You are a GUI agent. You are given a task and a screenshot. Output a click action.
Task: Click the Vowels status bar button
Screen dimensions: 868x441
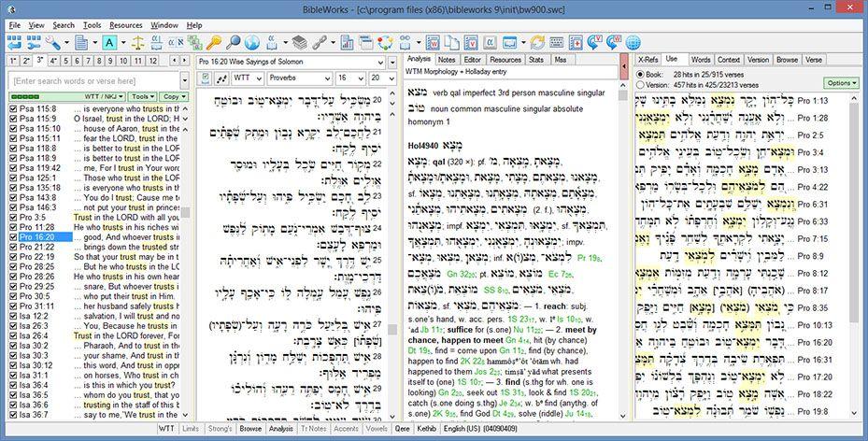[377, 428]
